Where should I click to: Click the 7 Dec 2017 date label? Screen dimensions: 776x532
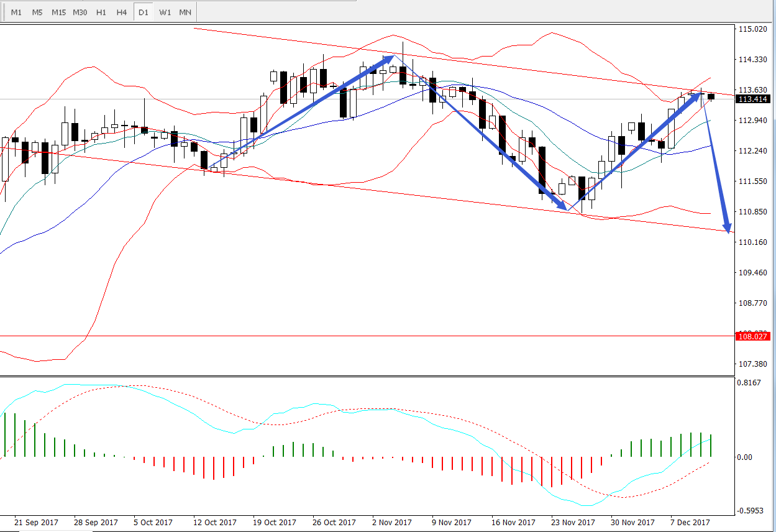click(690, 523)
